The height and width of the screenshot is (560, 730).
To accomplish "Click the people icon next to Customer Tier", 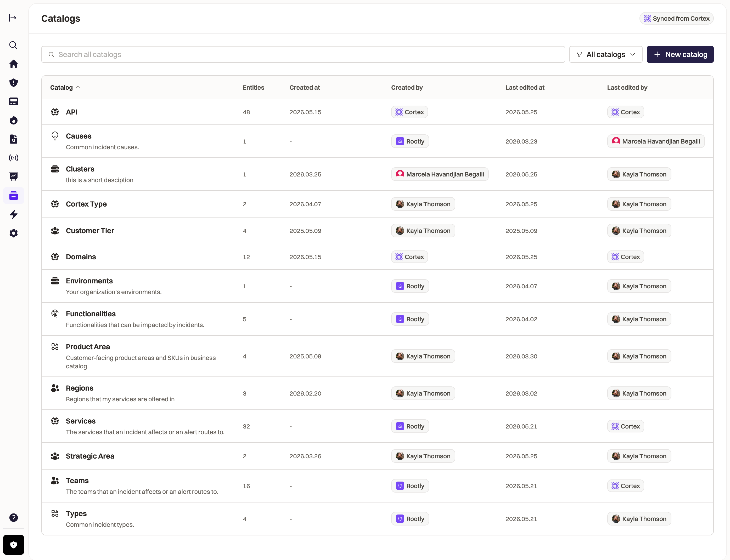I will point(55,231).
